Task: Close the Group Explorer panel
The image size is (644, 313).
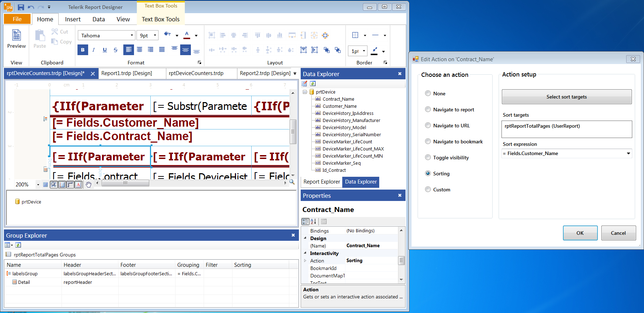Action: [x=293, y=235]
